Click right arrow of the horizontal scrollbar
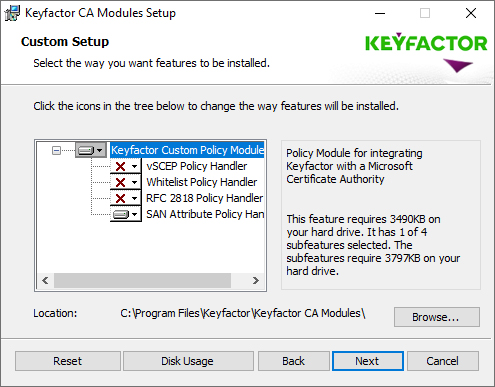Image resolution: width=495 pixels, height=387 pixels. point(255,281)
